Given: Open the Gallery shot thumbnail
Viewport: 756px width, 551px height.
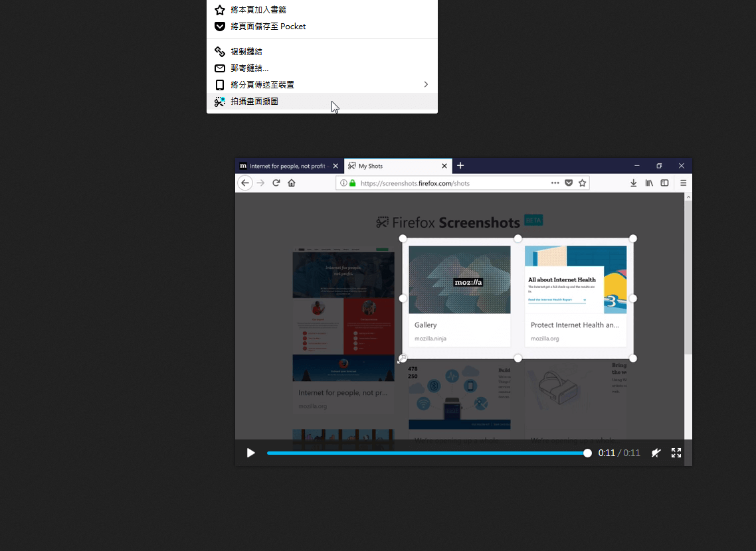Looking at the screenshot, I should pyautogui.click(x=460, y=280).
